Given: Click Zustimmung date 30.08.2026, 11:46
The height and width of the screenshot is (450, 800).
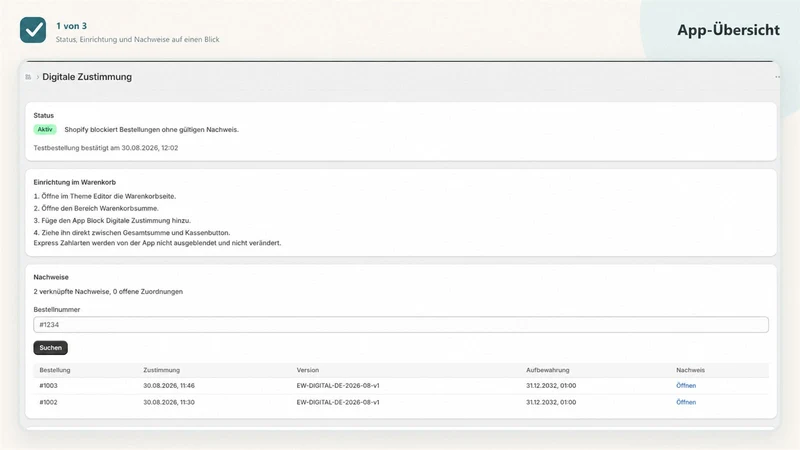Looking at the screenshot, I should (x=169, y=386).
